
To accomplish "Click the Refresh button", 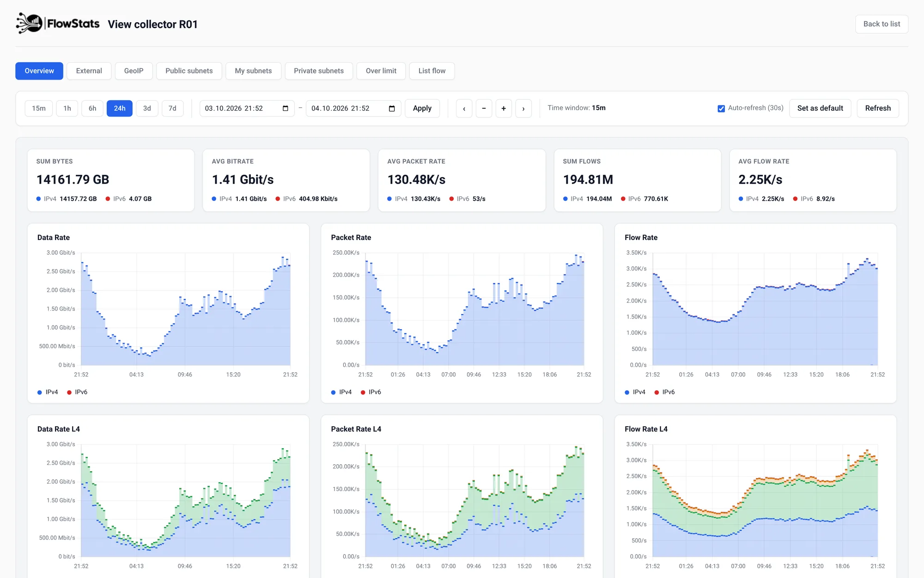I will [x=878, y=108].
